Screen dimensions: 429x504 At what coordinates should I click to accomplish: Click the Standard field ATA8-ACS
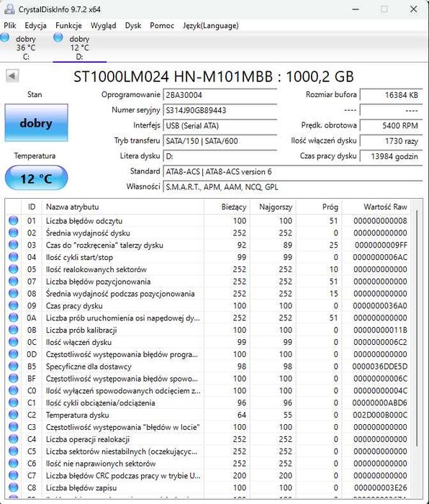[293, 171]
